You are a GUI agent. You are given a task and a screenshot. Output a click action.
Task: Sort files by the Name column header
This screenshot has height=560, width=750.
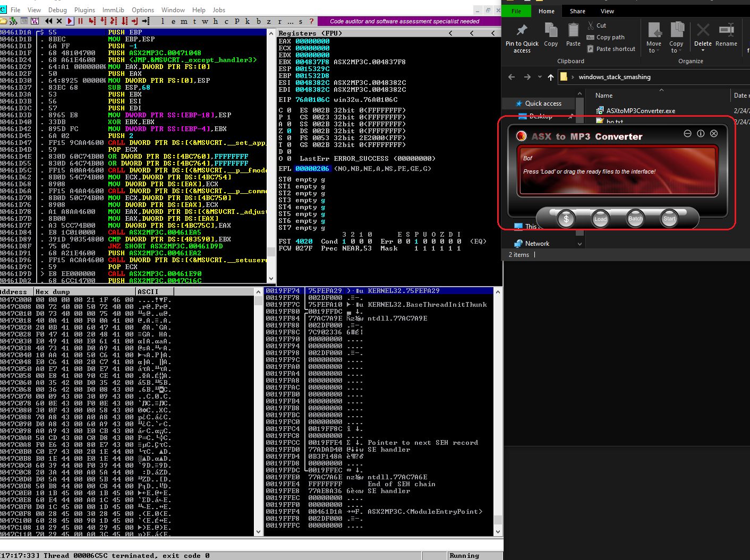[604, 96]
